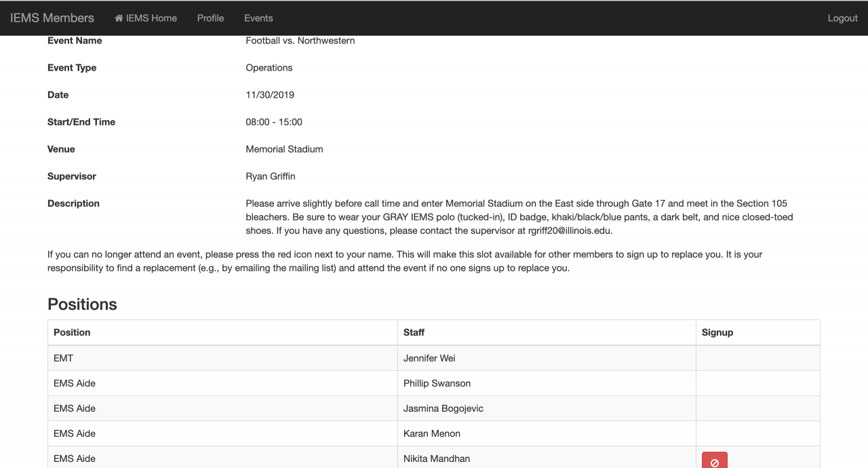This screenshot has width=868, height=468.
Task: Select the Position column header
Action: (72, 332)
